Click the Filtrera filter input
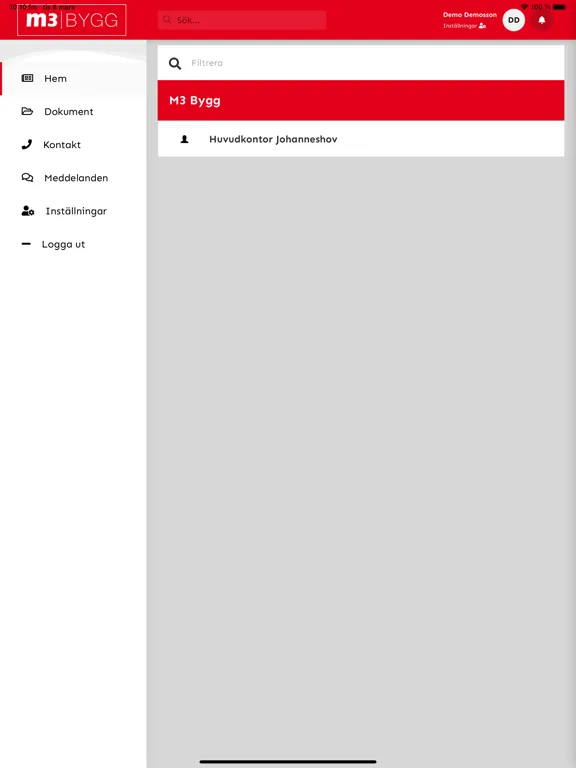 (x=361, y=63)
